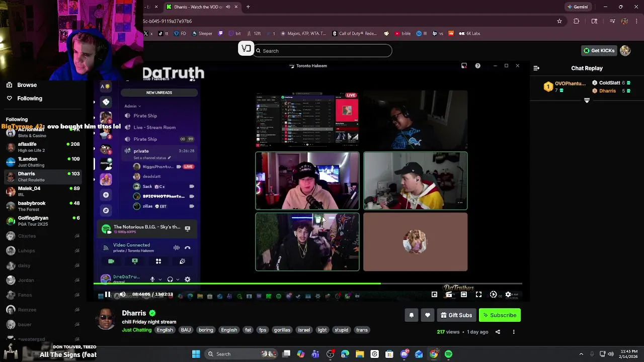Mute Discord microphone
Screen dimensions: 644x362
coord(152,280)
